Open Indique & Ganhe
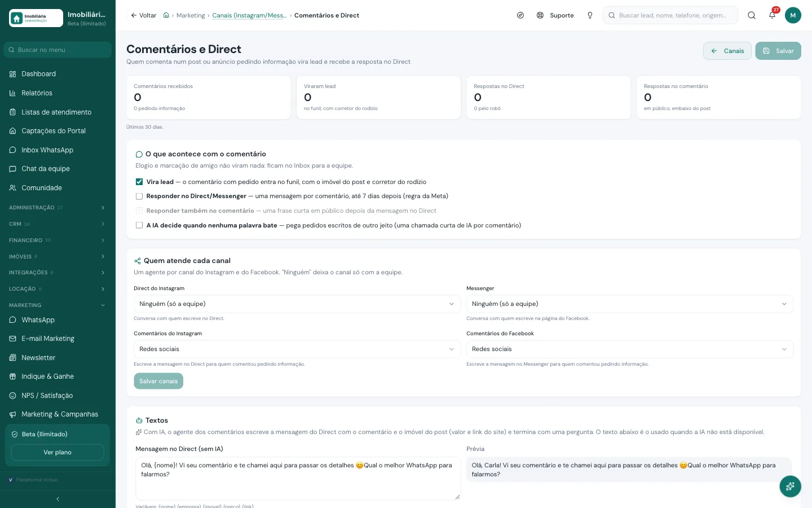812x508 pixels. click(58, 376)
